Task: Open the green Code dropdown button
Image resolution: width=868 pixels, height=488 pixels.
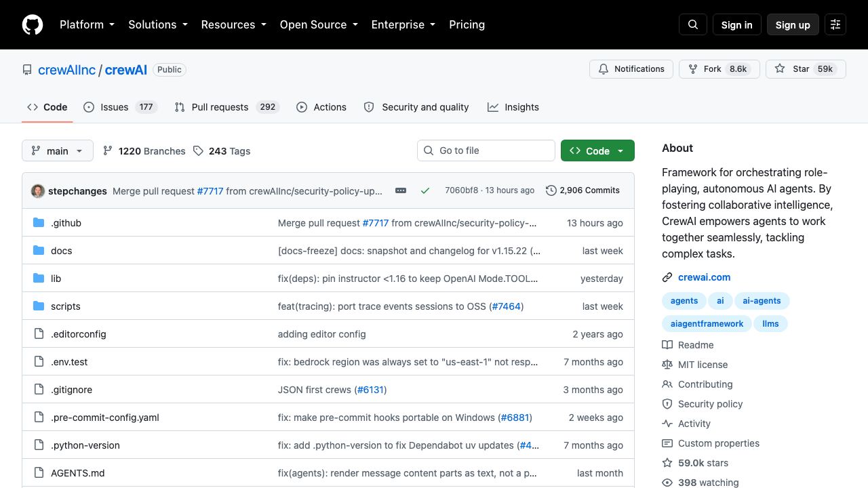Action: click(597, 150)
